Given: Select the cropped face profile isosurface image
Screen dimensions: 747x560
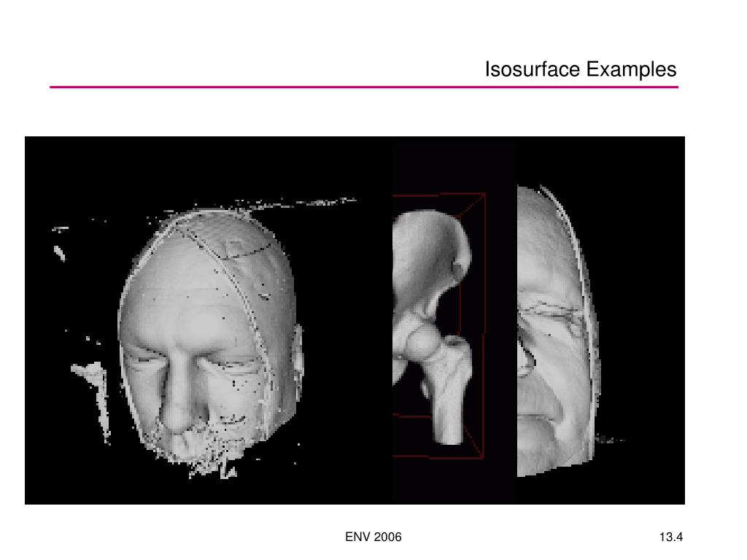Looking at the screenshot, I should [x=601, y=320].
